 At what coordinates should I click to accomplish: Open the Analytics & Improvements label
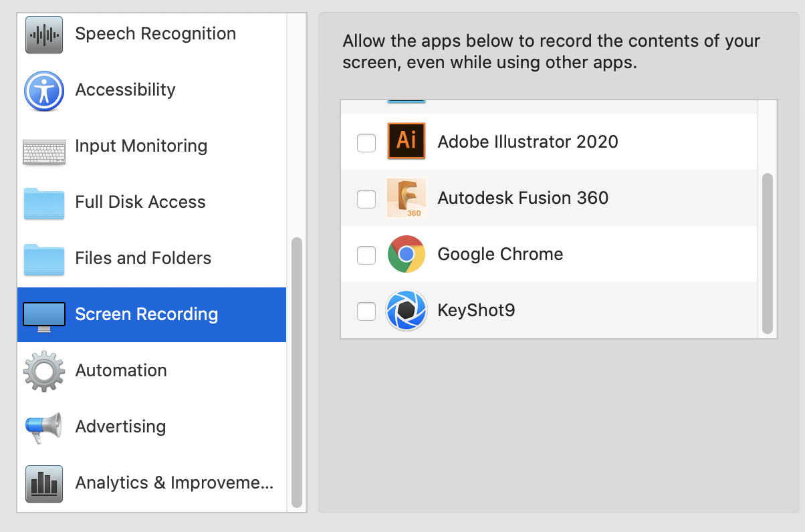click(175, 483)
